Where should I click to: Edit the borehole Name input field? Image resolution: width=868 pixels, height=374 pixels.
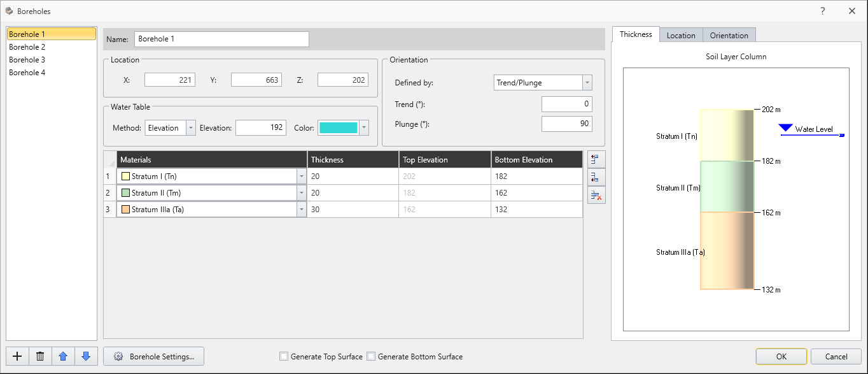point(221,39)
